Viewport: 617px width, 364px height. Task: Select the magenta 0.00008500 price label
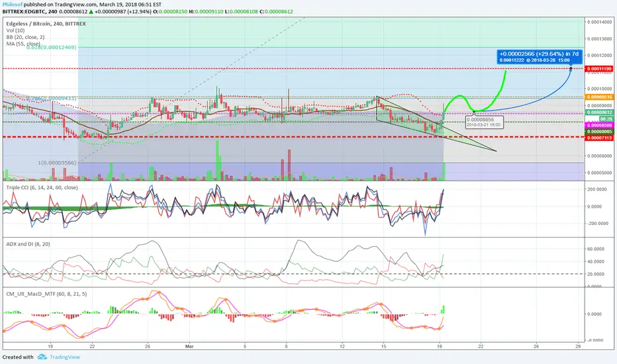coord(599,125)
